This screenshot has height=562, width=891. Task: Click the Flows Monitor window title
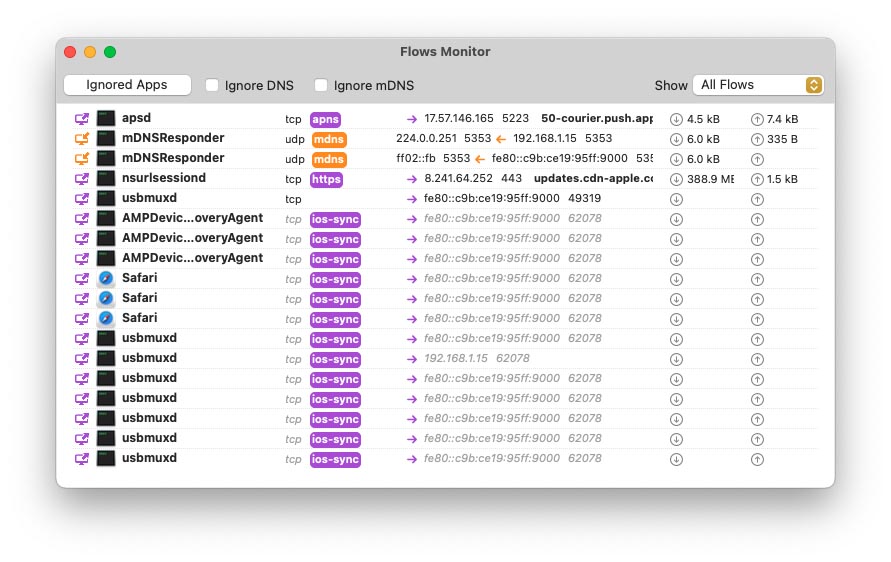(x=445, y=52)
